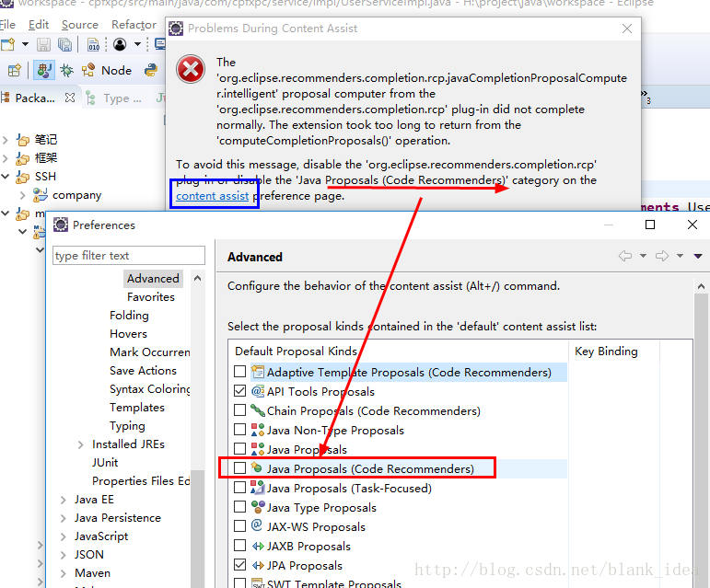Click the type filter text field
This screenshot has height=588, width=710.
tap(129, 256)
